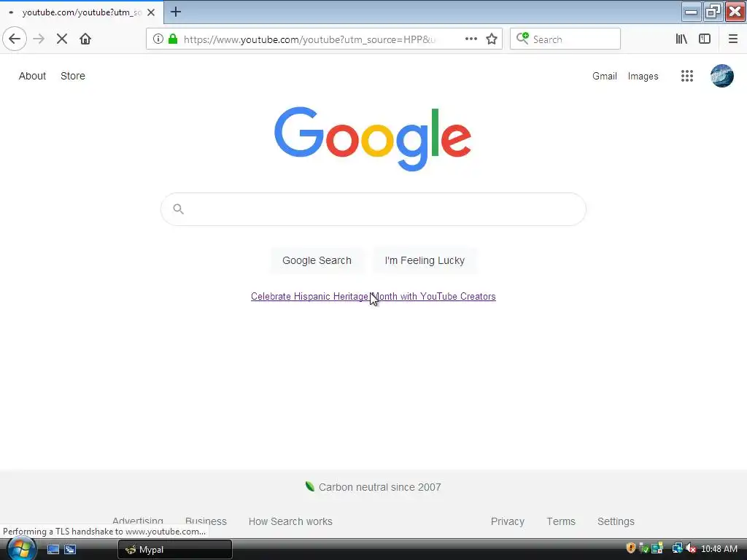Screen dimensions: 747x560
Task: Select the Mypal taskbar button
Action: coord(175,550)
